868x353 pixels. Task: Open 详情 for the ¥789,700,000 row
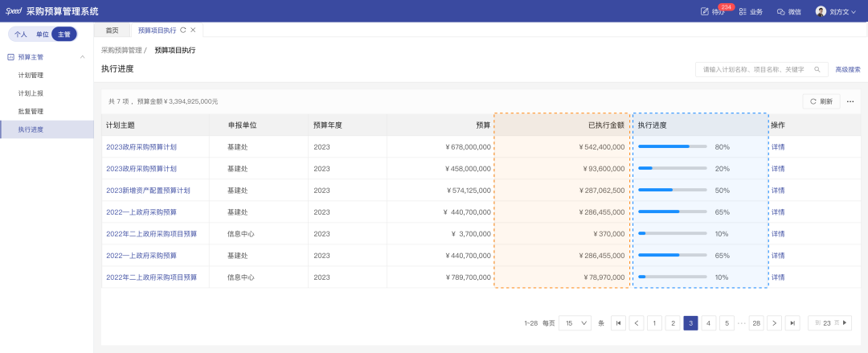(778, 277)
